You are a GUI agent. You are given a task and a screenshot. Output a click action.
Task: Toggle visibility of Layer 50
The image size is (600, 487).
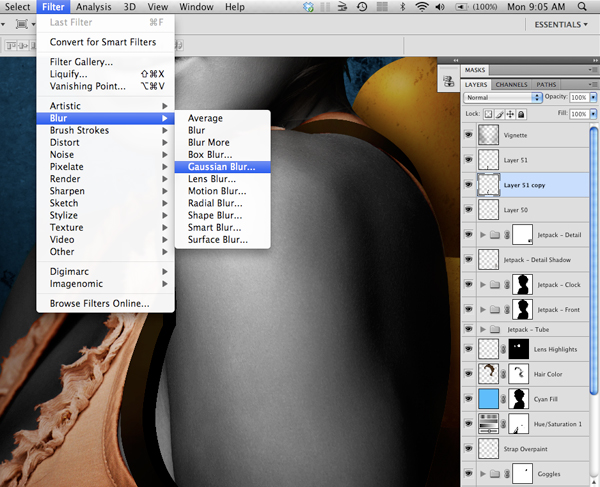pyautogui.click(x=468, y=209)
